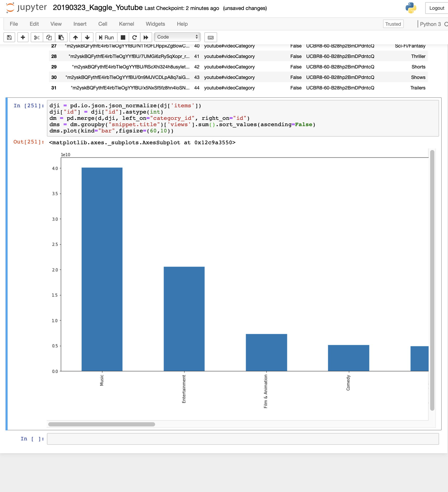Click the Sci-Fi/Fantasy table cell
This screenshot has width=448, height=492.
[x=410, y=46]
